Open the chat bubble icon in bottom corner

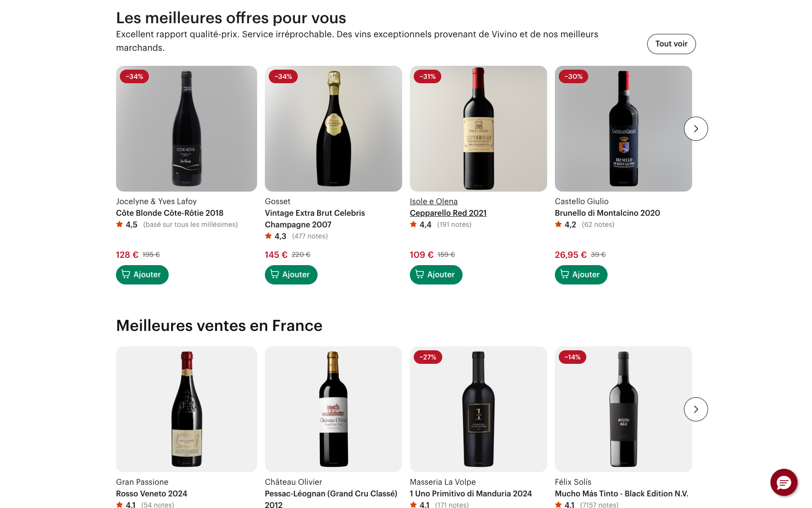783,482
